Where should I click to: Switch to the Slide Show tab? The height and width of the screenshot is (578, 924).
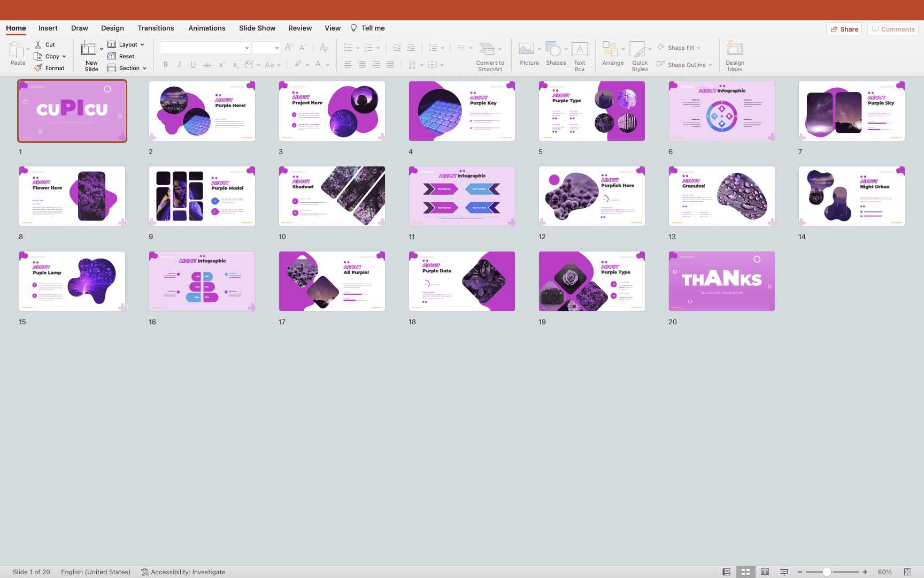pos(257,28)
